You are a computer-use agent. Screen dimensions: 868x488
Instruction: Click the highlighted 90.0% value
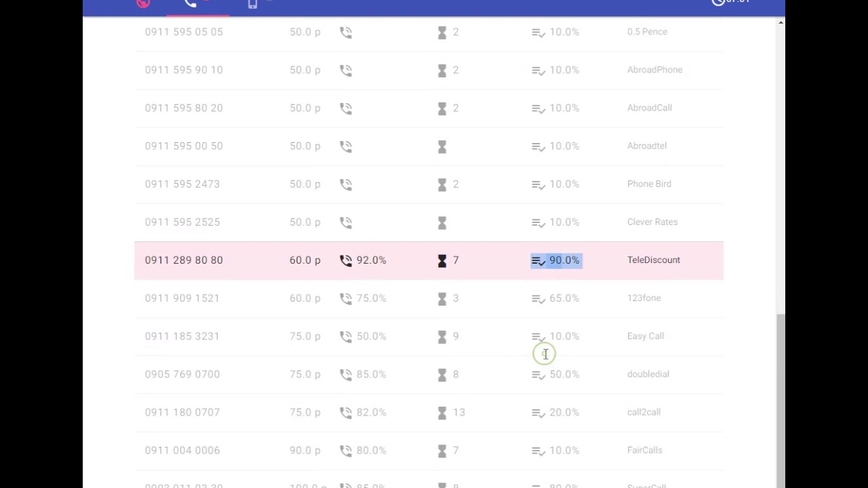click(564, 260)
